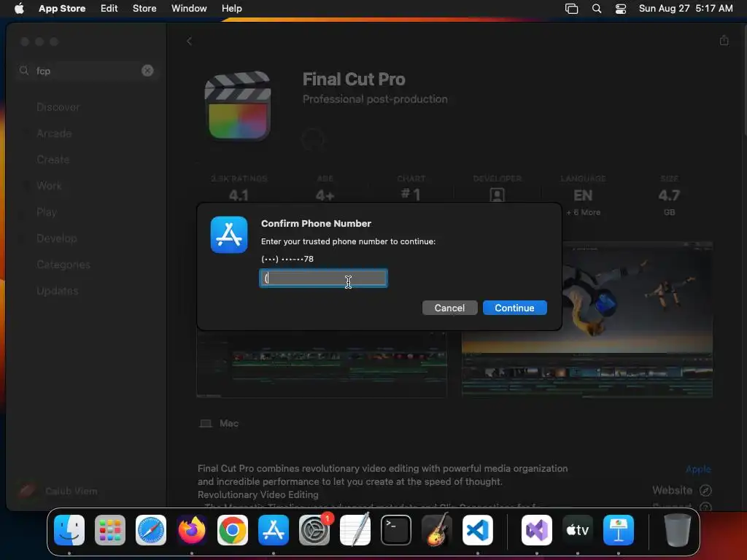Go back with the chevron arrow
Viewport: 747px width, 560px height.
point(189,42)
